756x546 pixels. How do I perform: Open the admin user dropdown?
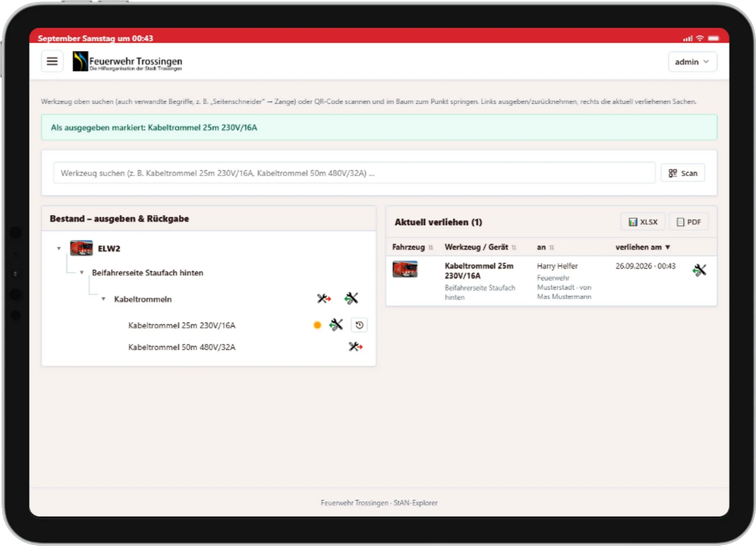coord(692,62)
